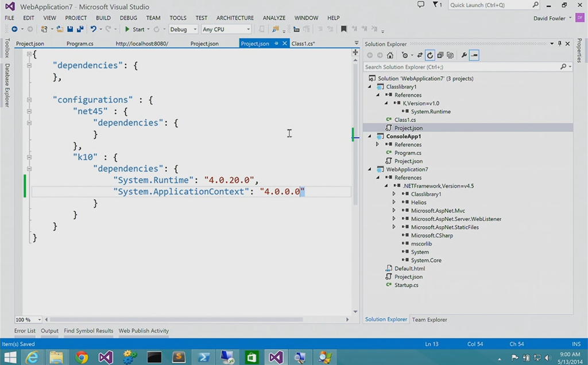The width and height of the screenshot is (588, 365).
Task: Start debugging with the Start button
Action: tap(134, 29)
